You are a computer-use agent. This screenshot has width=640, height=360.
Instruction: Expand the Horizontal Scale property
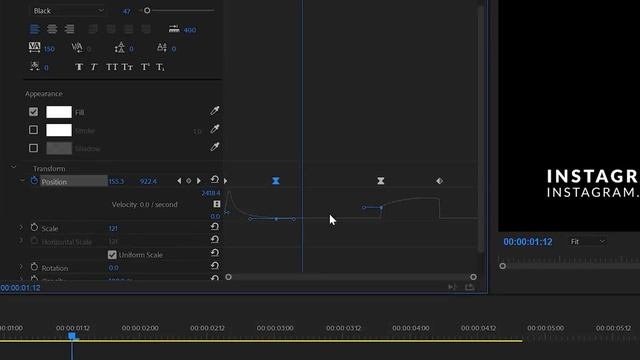pyautogui.click(x=21, y=240)
